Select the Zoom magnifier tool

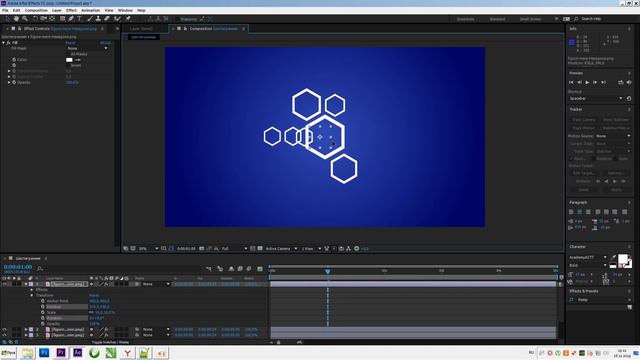point(25,19)
